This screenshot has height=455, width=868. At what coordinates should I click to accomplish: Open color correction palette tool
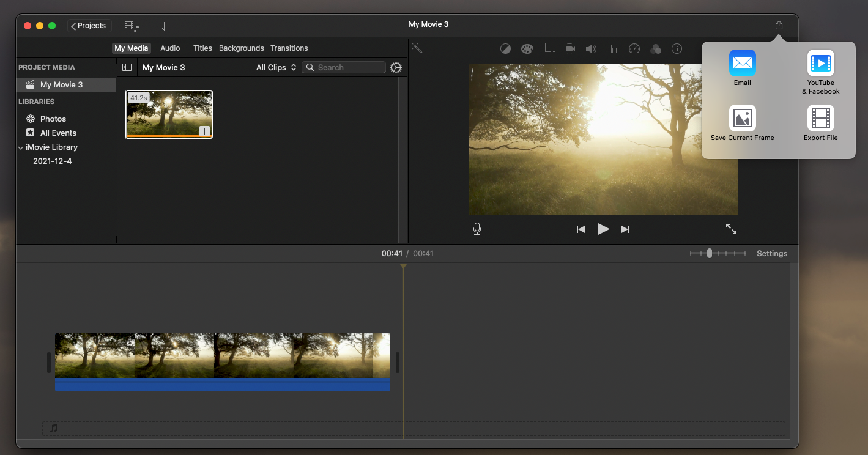[x=527, y=49]
